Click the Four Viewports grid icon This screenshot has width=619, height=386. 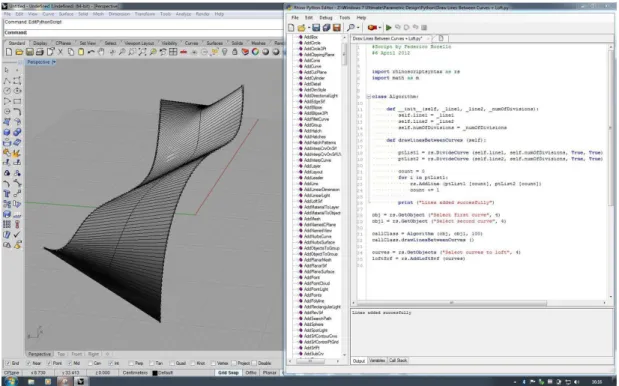(173, 52)
